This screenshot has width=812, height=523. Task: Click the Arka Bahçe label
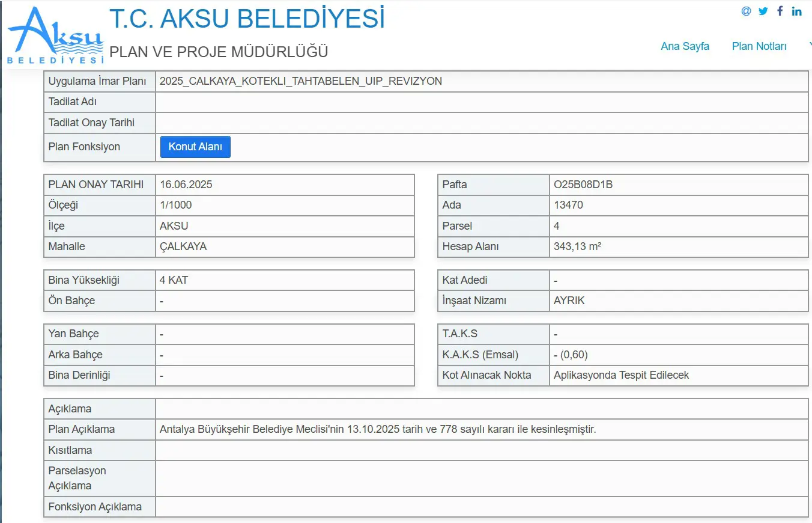(x=75, y=355)
